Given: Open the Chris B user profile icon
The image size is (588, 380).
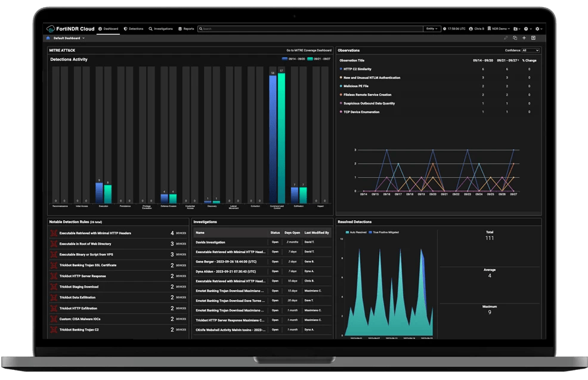Looking at the screenshot, I should click(471, 29).
